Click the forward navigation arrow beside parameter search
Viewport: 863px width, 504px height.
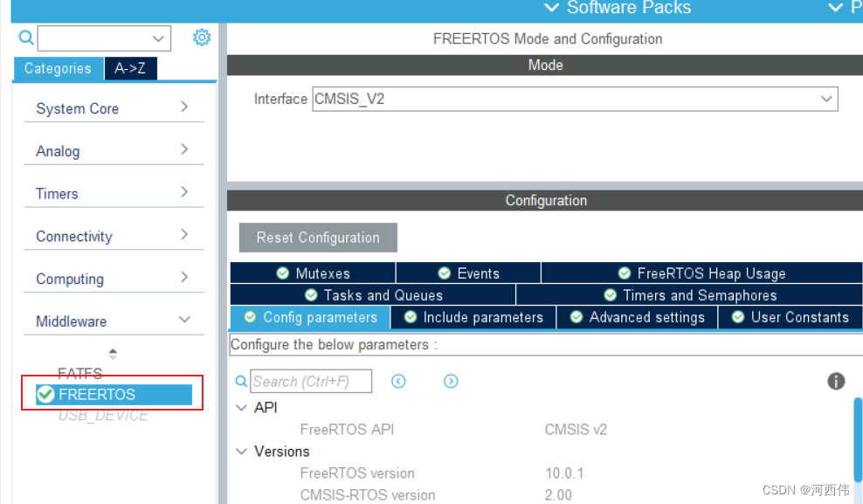(x=452, y=381)
